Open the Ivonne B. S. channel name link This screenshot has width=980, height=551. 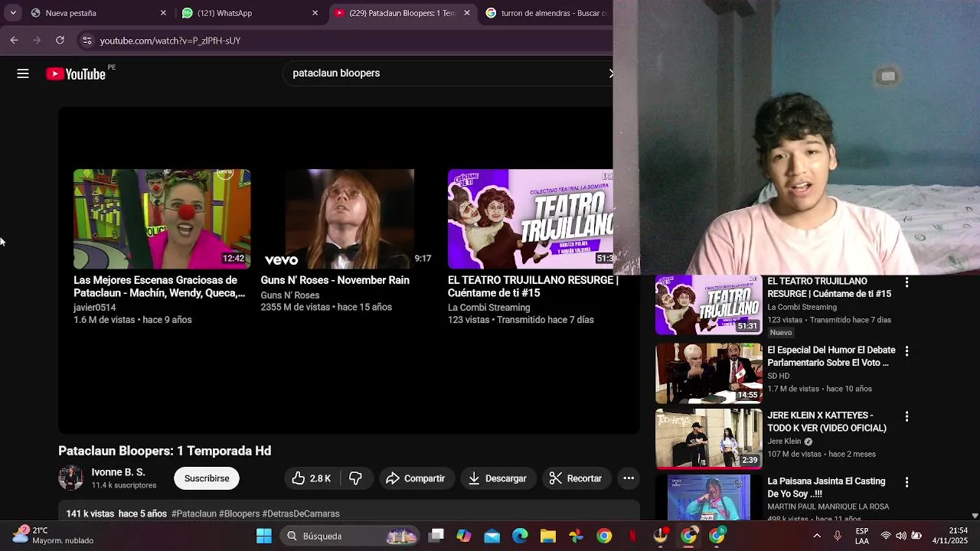(118, 472)
